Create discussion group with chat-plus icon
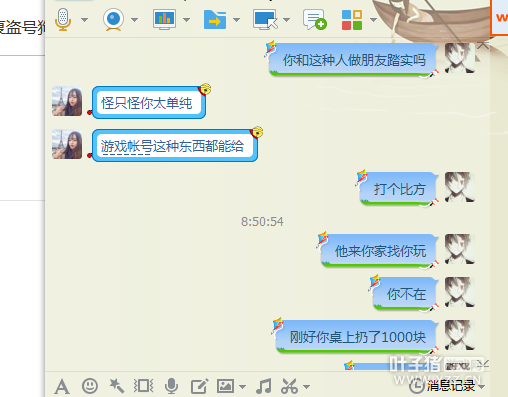 click(315, 20)
